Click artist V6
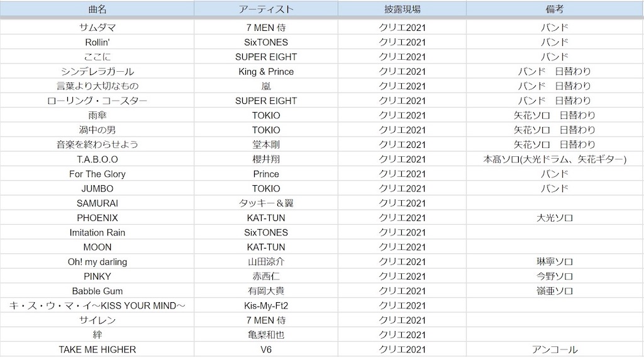Image resolution: width=644 pixels, height=357 pixels. pyautogui.click(x=266, y=349)
